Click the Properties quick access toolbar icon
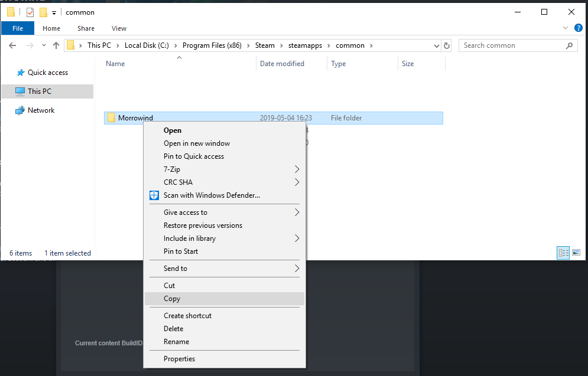 click(x=30, y=12)
